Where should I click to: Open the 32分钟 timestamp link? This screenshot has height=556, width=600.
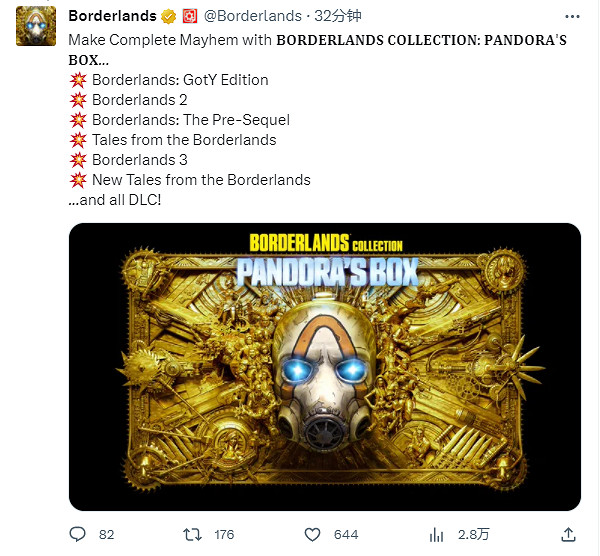(338, 16)
